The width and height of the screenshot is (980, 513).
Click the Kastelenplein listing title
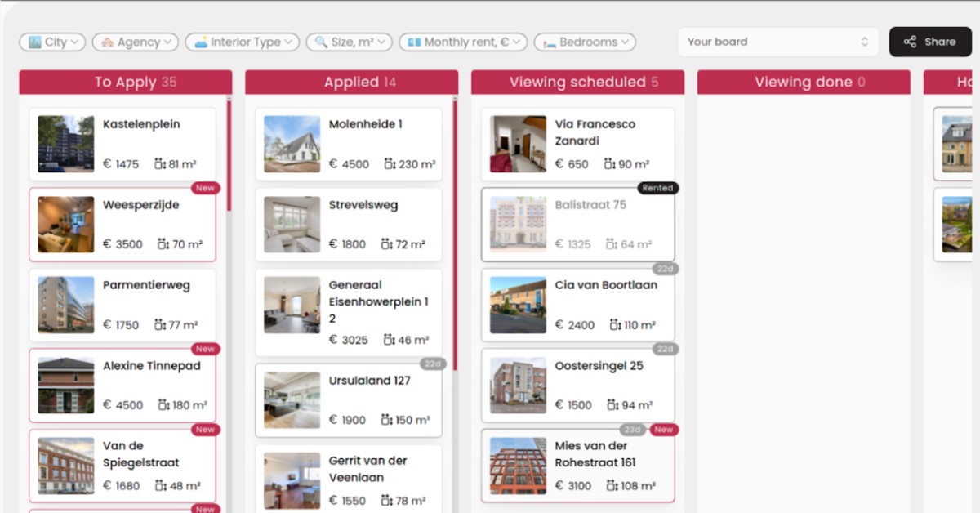tap(141, 124)
